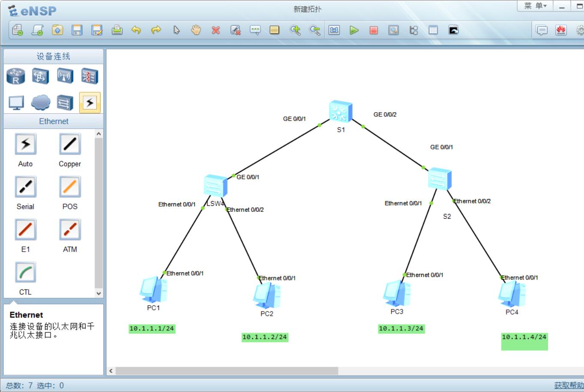Click the red Stop devices button
Screen dimensions: 584x392
pyautogui.click(x=374, y=30)
